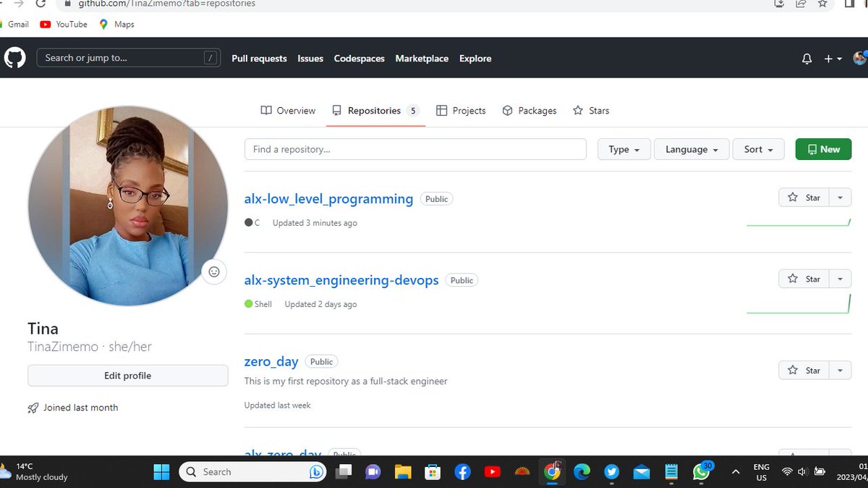868x488 pixels.
Task: Click the 'Updated 2 days ago' text
Action: pos(320,304)
